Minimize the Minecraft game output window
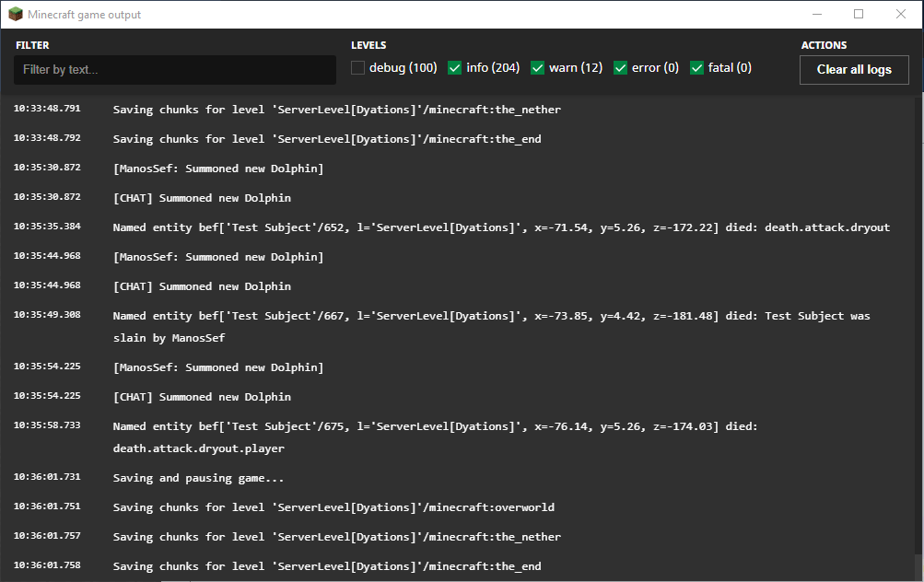Image resolution: width=924 pixels, height=582 pixels. (x=816, y=15)
